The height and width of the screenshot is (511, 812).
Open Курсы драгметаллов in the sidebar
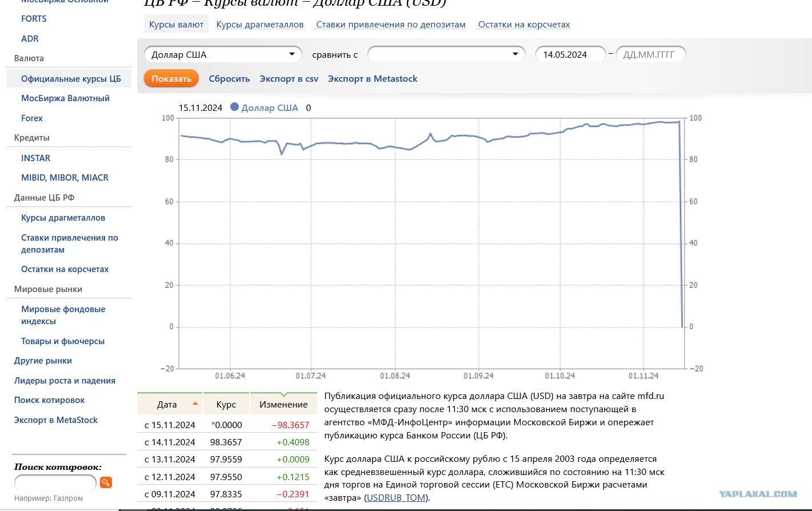(x=63, y=218)
